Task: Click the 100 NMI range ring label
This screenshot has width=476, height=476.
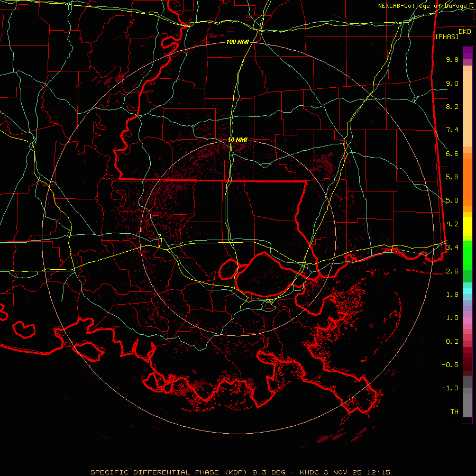Action: tap(237, 42)
